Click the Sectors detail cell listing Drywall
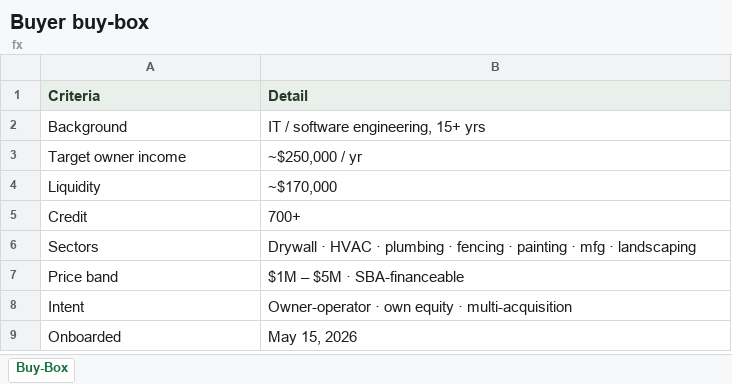This screenshot has width=732, height=384. coord(495,246)
